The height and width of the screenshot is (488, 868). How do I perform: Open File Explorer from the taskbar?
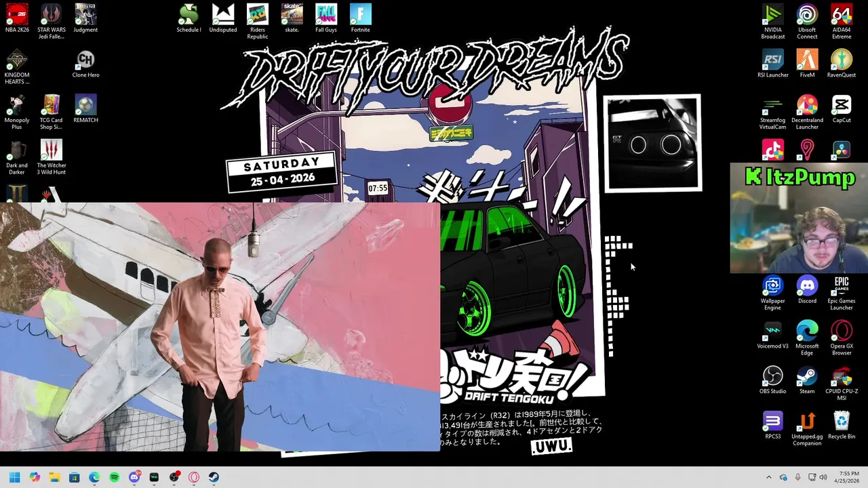[54, 477]
